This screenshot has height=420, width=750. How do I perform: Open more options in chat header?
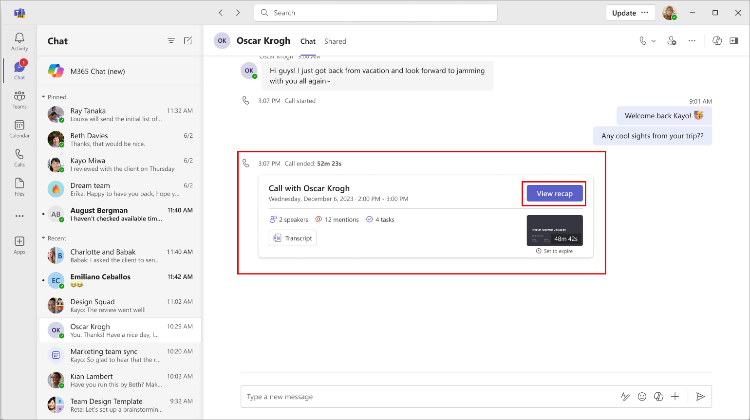coord(692,41)
